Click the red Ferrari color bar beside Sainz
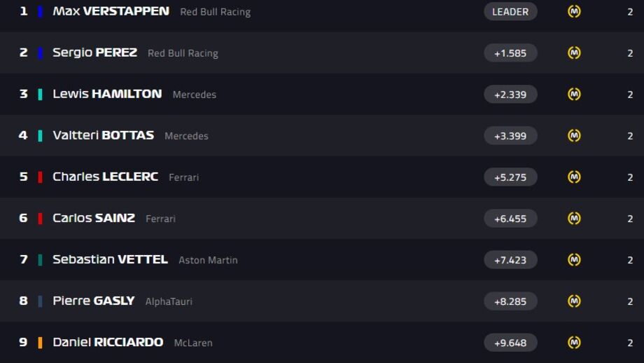This screenshot has height=363, width=644. pyautogui.click(x=41, y=219)
